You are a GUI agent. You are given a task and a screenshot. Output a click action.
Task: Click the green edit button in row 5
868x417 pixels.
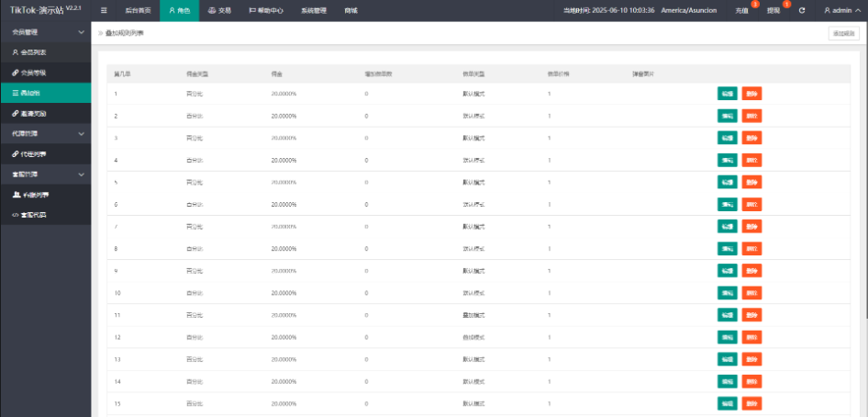[728, 182]
